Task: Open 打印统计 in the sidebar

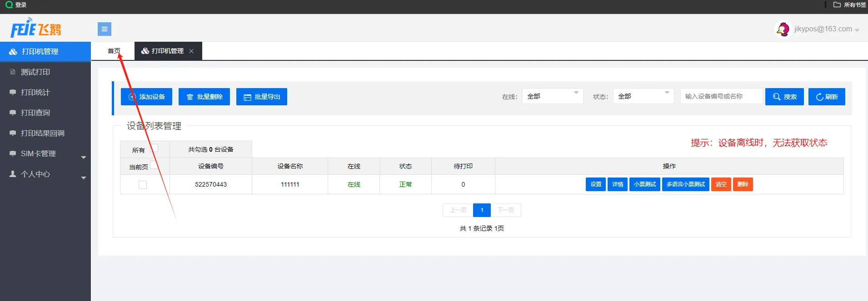Action: (35, 93)
